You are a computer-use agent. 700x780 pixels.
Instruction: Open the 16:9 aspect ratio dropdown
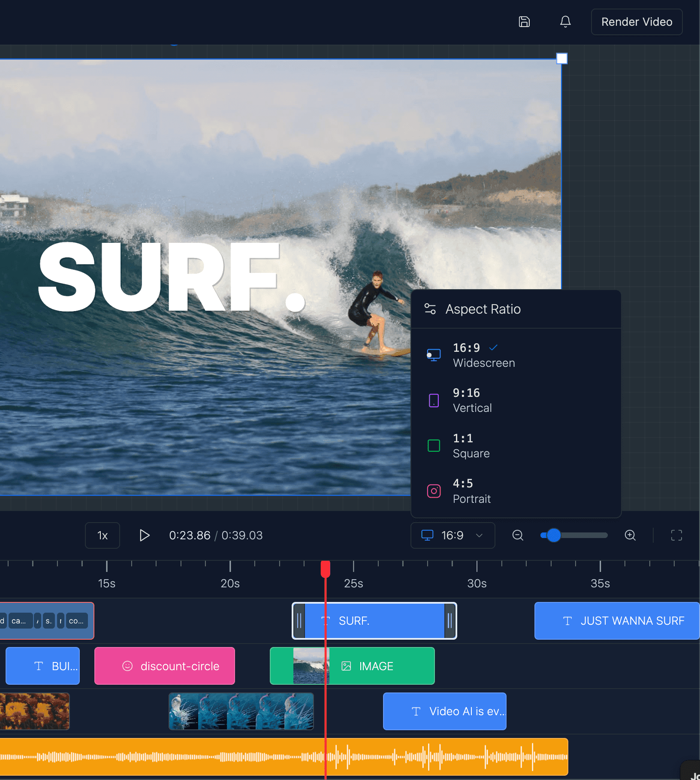(x=453, y=535)
